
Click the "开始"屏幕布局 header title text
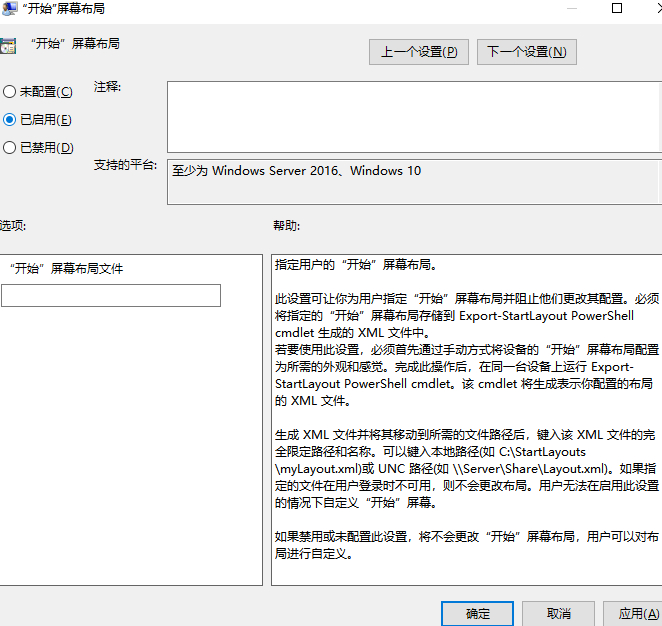(75, 45)
